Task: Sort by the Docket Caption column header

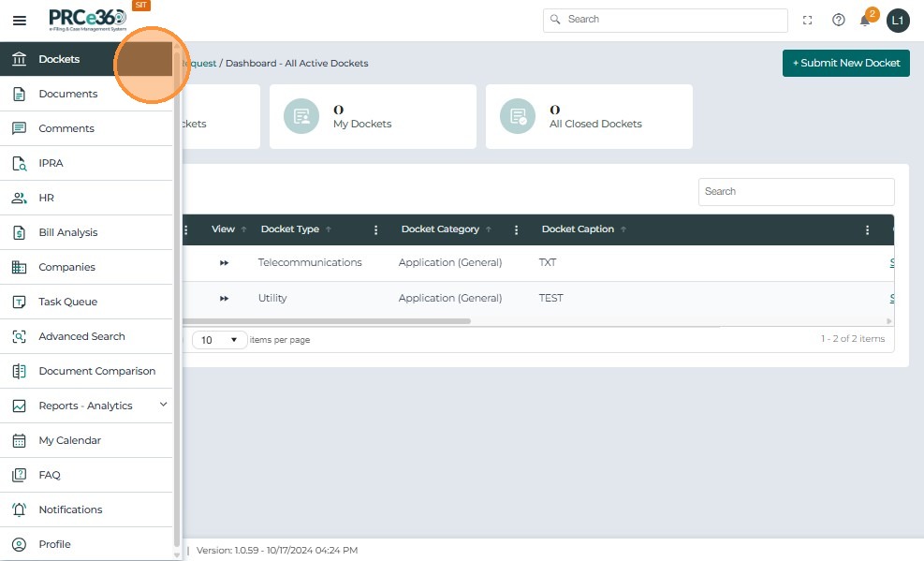Action: tap(578, 229)
